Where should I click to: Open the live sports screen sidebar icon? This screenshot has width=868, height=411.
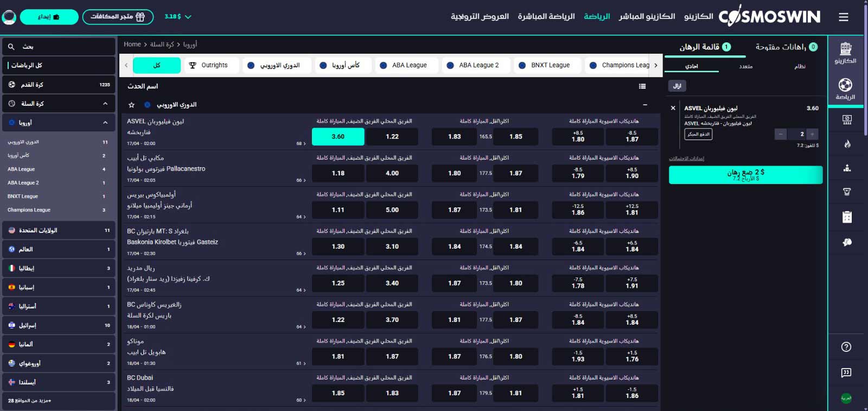pos(847,119)
